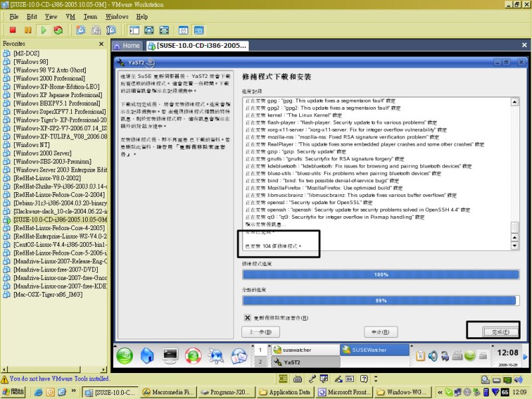Click the patch progress bar showing 100%
The height and width of the screenshot is (399, 532).
[380, 275]
